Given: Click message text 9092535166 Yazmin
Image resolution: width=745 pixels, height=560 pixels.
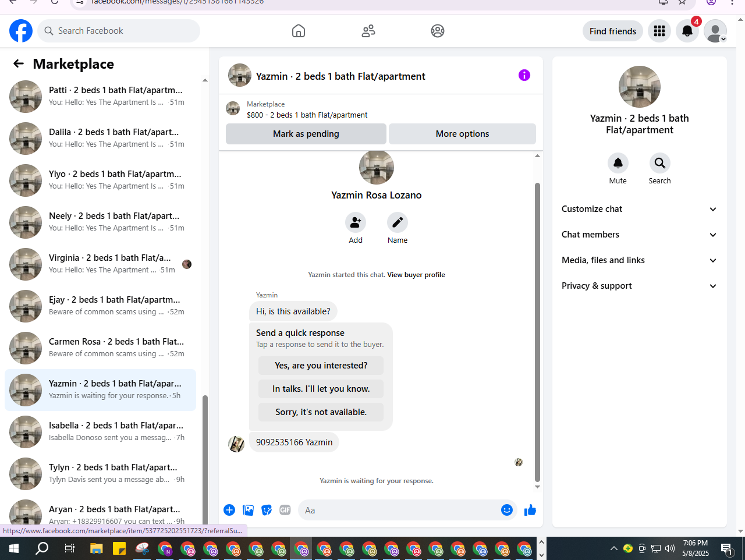Looking at the screenshot, I should coord(295,442).
